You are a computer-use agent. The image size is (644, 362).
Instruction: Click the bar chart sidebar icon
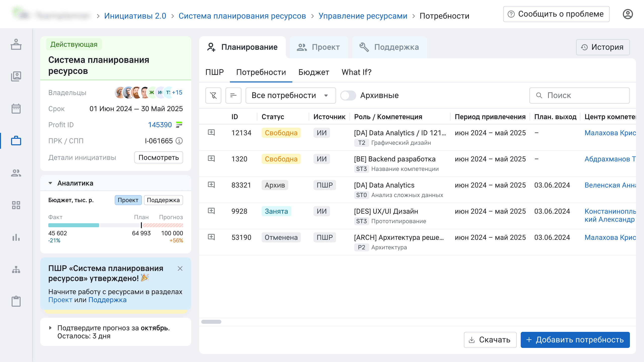pos(16,237)
